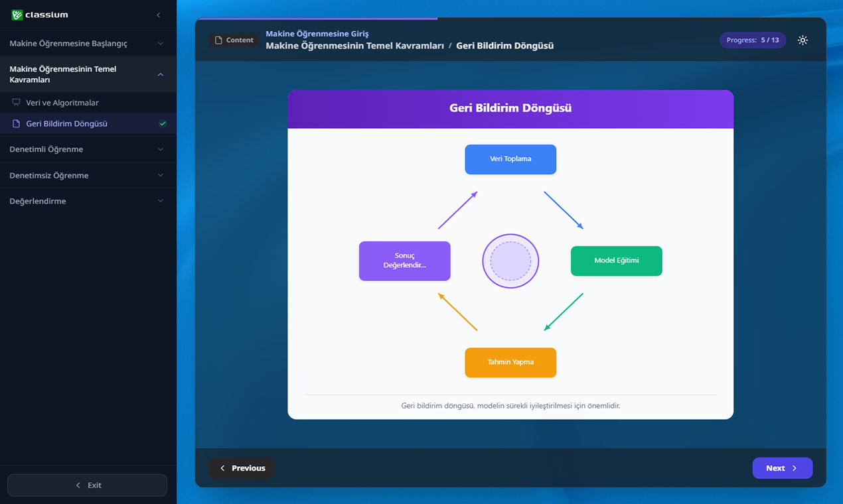Click the caption about Geri bildirim döngüsü
Screen dimensions: 843x504
510,405
